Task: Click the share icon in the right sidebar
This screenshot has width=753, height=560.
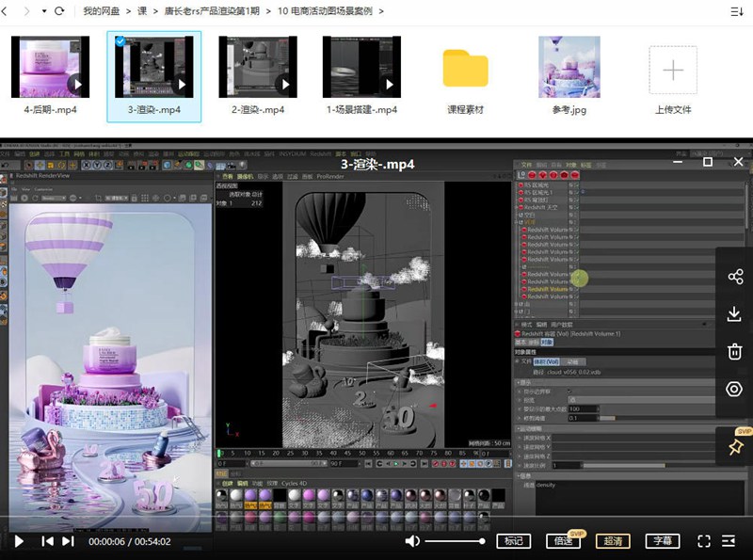Action: (735, 278)
